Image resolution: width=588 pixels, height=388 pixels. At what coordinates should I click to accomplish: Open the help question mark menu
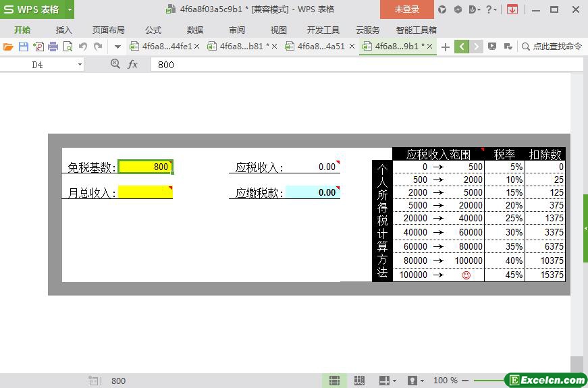[491, 9]
